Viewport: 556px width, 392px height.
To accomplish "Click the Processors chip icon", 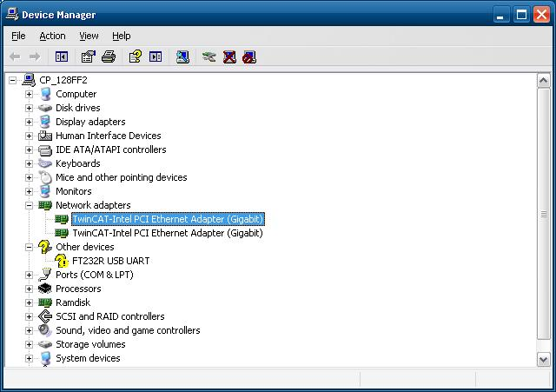I will [x=45, y=289].
